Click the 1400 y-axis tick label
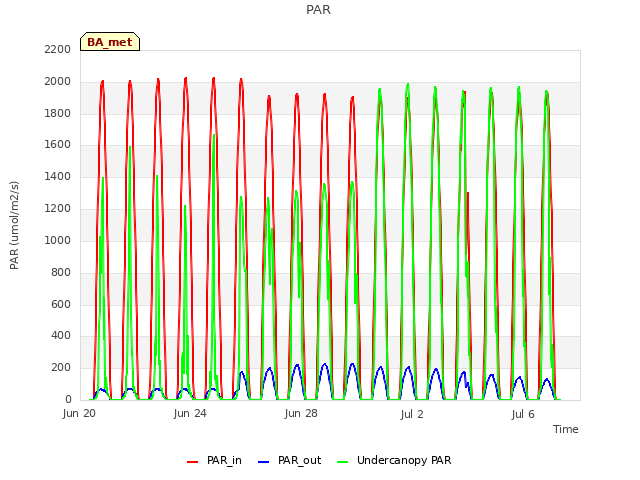The height and width of the screenshot is (480, 640). point(58,177)
